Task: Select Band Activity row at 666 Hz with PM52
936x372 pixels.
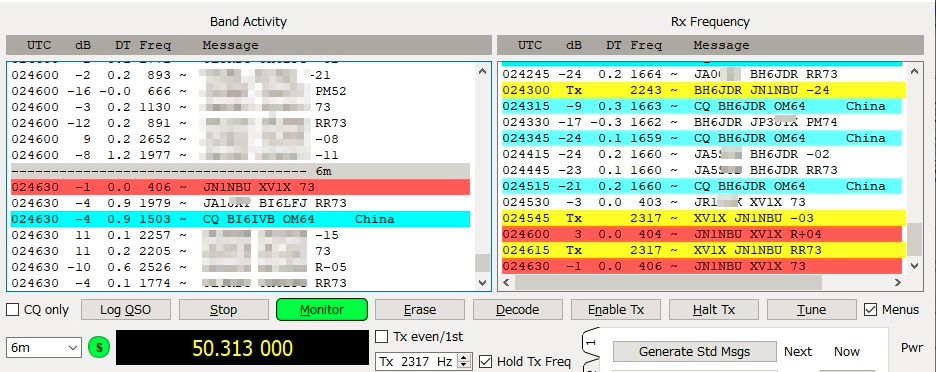Action: click(x=241, y=91)
